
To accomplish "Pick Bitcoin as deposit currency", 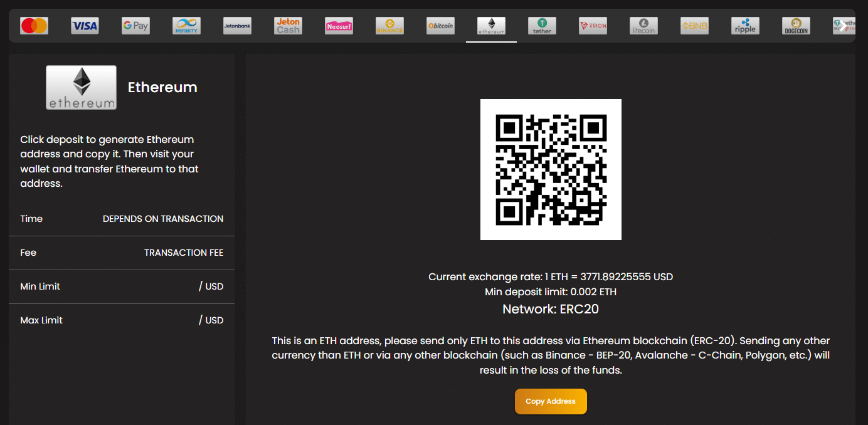I will point(440,25).
